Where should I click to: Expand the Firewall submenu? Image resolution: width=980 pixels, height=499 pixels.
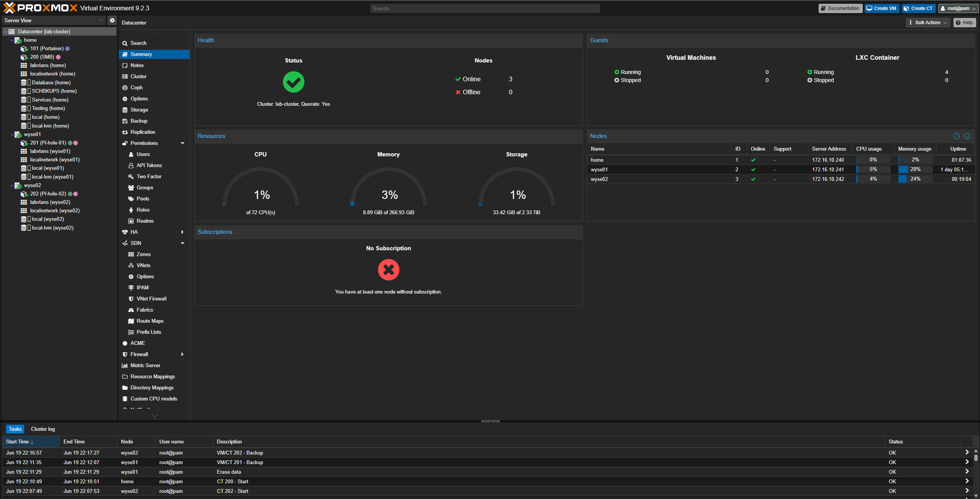coord(182,354)
